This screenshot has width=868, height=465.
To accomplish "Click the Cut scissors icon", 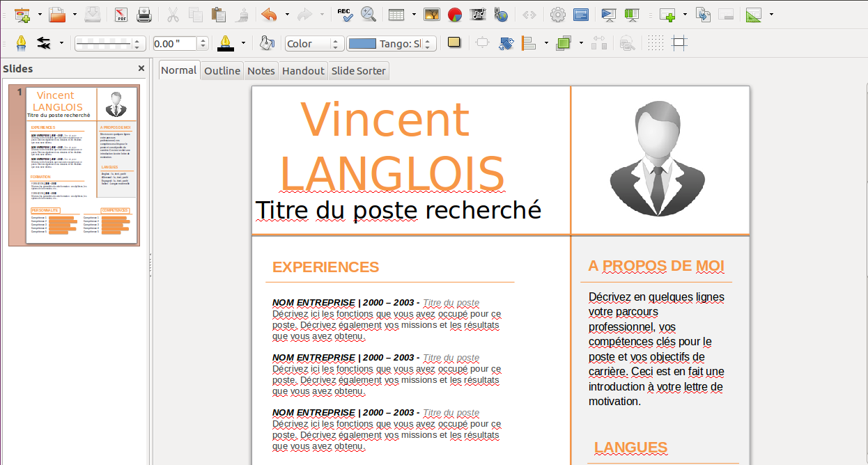I will click(173, 14).
